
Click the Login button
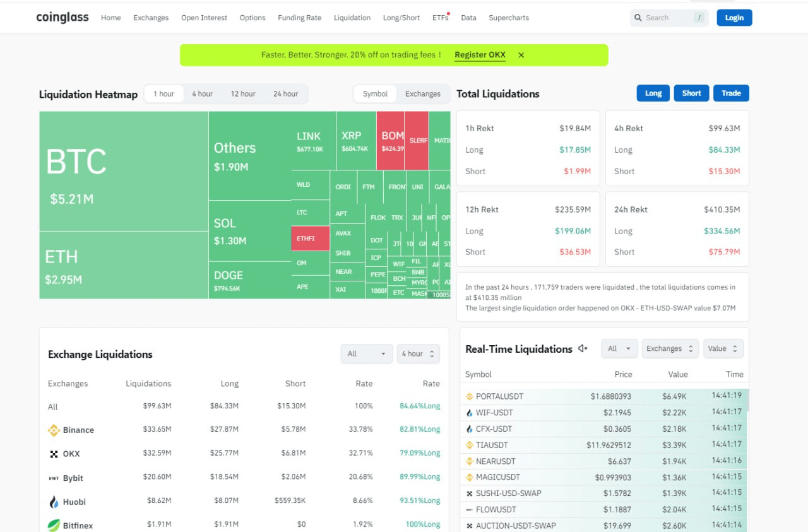click(734, 18)
